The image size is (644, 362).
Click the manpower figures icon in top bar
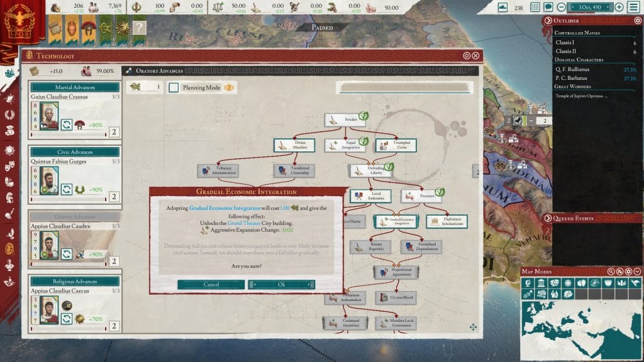93,7
